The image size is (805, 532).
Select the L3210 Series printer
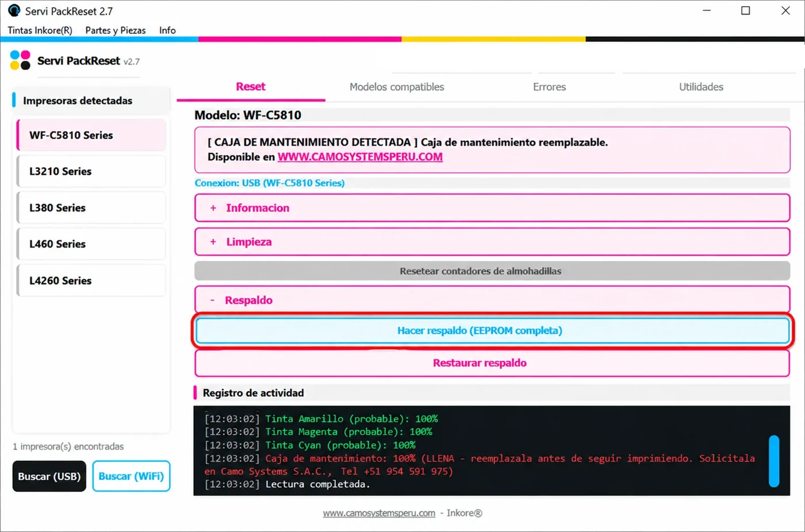pos(91,171)
